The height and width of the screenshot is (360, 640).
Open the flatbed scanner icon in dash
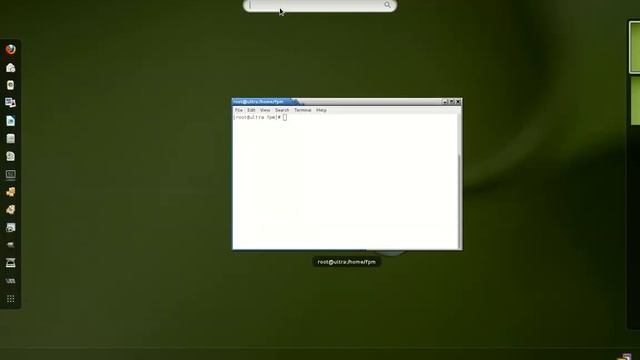point(11,263)
